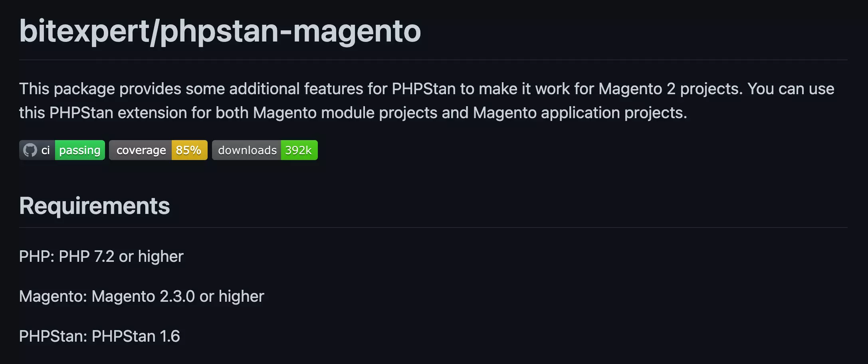Screen dimensions: 868x364
Task: Open the coverage badge label
Action: click(x=141, y=150)
